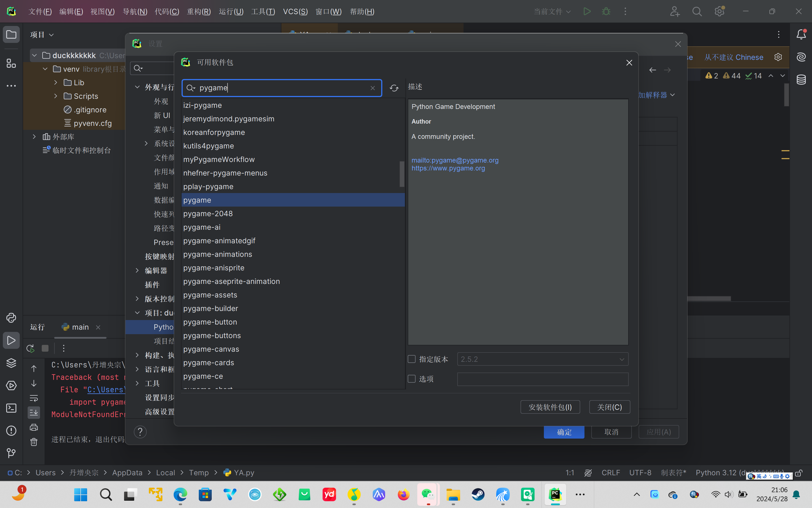Select pygame-2048 in package list
This screenshot has width=812, height=508.
293,214
